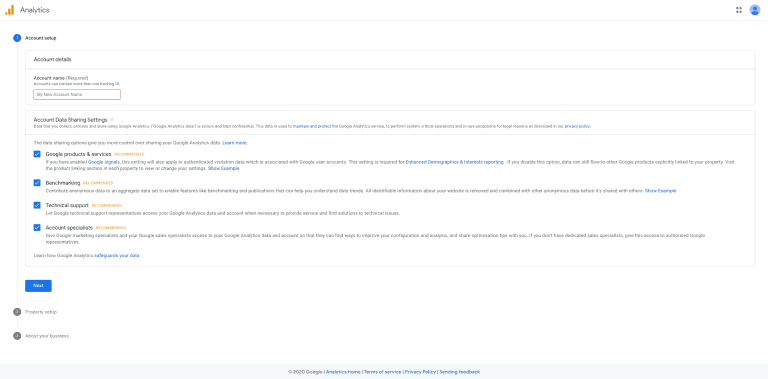Open the Google signals link

(104, 162)
